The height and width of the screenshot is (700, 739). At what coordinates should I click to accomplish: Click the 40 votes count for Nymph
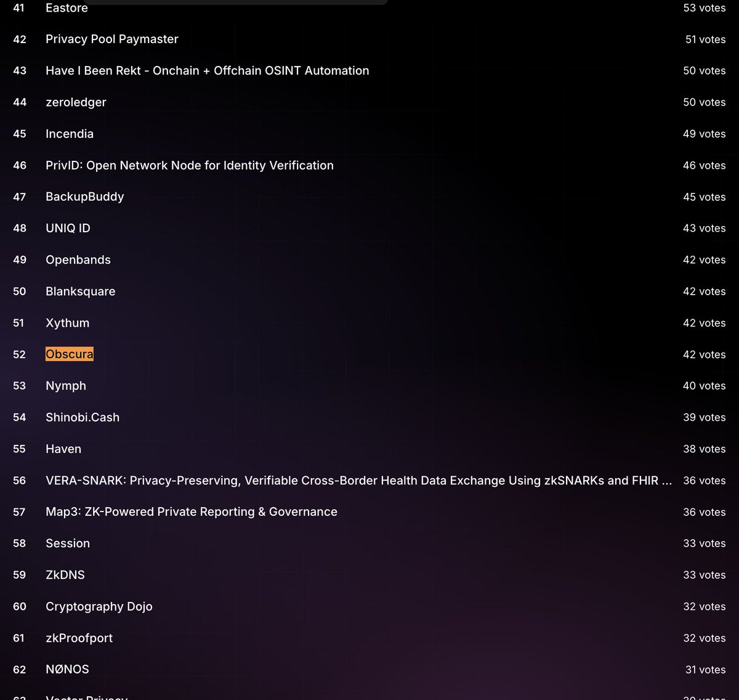tap(705, 386)
